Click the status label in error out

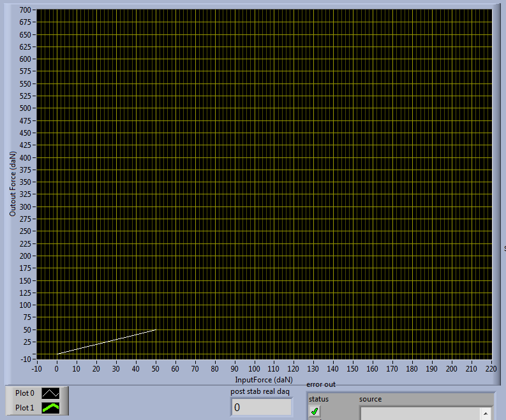click(x=318, y=399)
